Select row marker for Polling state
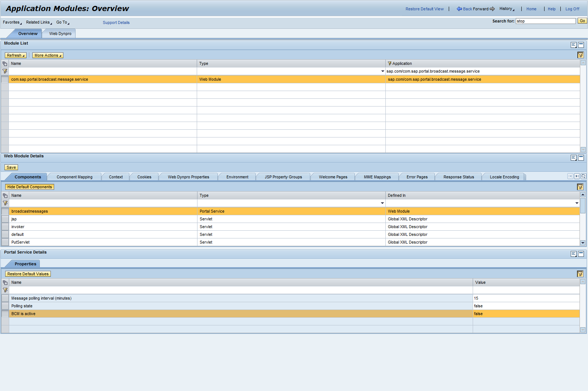588x391 pixels. (5, 306)
